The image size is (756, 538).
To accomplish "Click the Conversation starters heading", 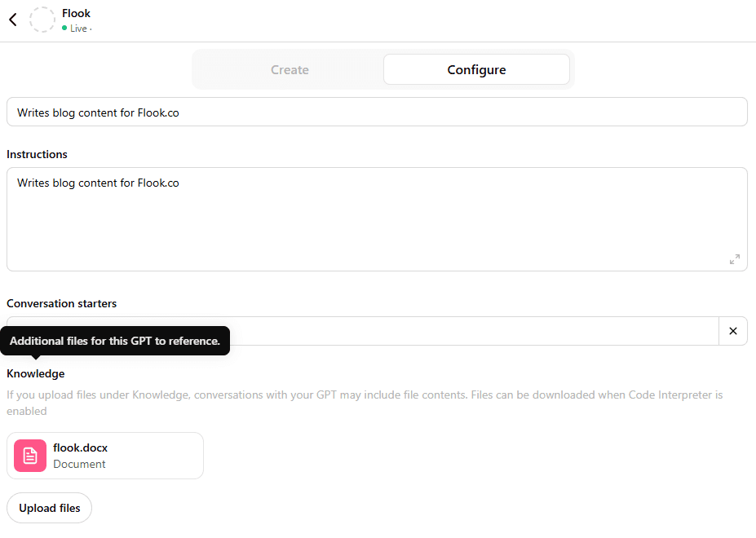I will (x=62, y=304).
